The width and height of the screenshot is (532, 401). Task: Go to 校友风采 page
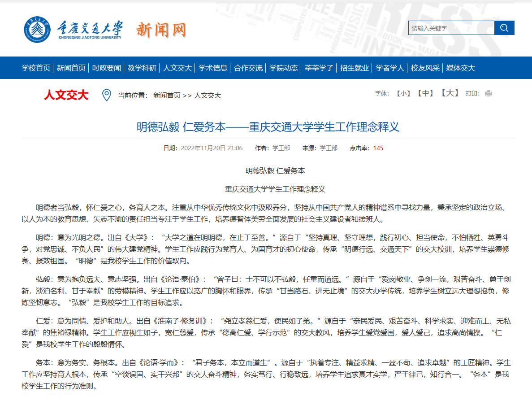click(425, 68)
